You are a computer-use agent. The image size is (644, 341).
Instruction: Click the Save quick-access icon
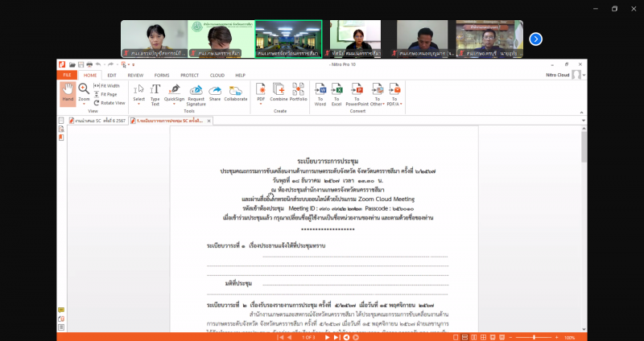(81, 65)
